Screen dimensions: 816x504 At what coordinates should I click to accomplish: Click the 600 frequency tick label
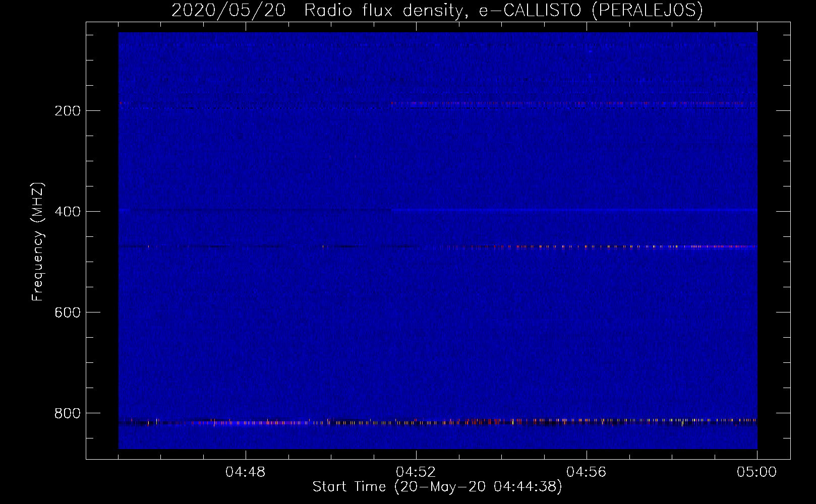click(68, 312)
